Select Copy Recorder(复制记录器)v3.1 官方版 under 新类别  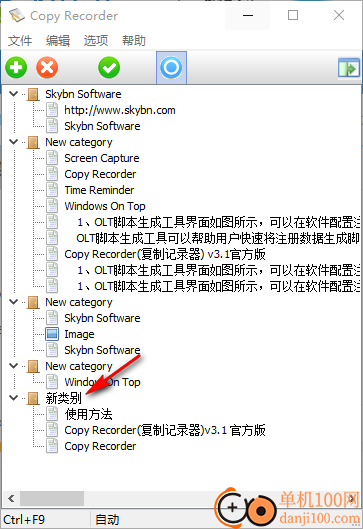pos(165,430)
